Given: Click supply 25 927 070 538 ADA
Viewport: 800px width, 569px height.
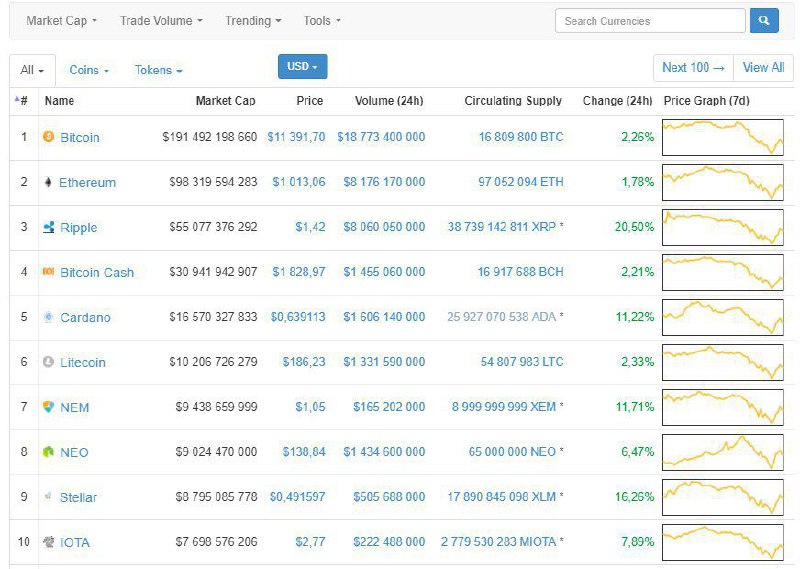Looking at the screenshot, I should tap(502, 316).
